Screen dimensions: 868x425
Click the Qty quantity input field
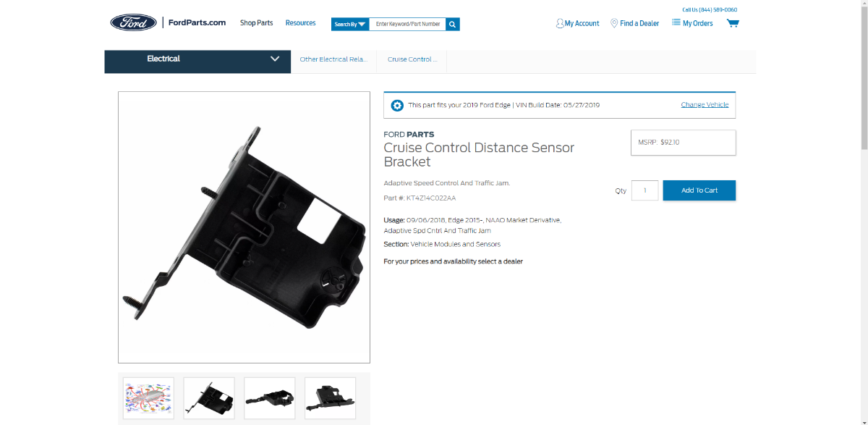pyautogui.click(x=644, y=190)
